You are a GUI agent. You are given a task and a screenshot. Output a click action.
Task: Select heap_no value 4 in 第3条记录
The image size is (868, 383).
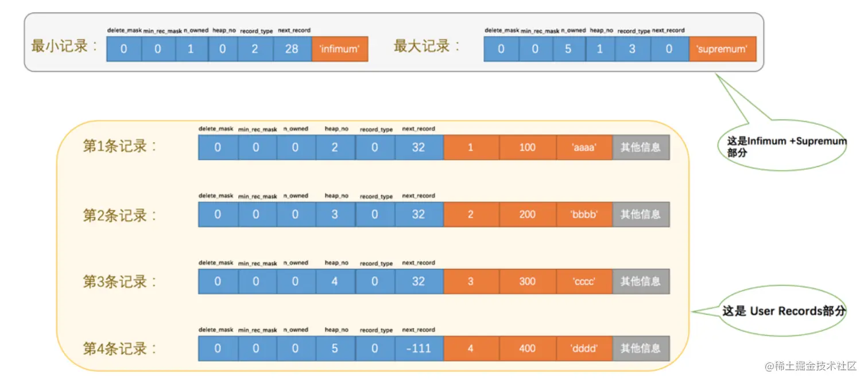tap(335, 282)
